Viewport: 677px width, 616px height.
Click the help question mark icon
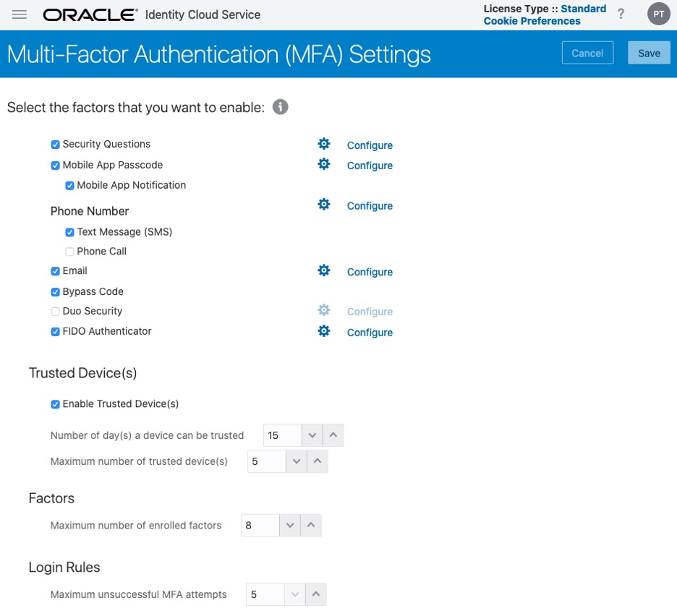click(621, 14)
